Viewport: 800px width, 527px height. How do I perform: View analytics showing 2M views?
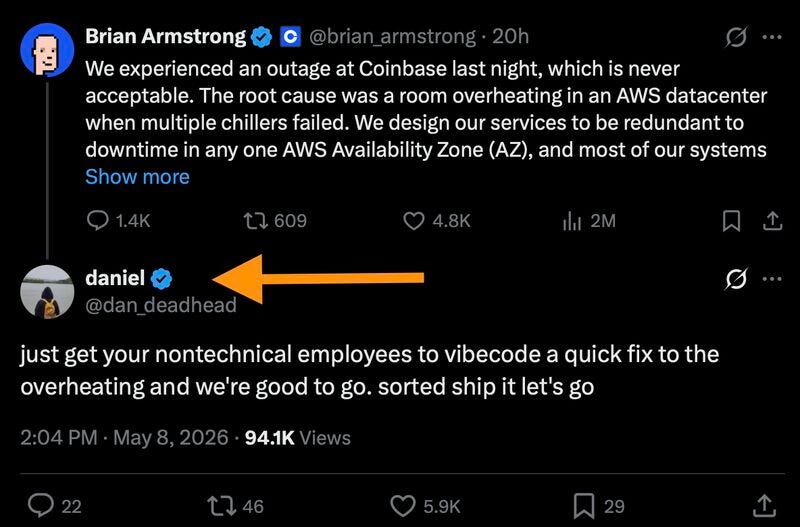point(589,221)
